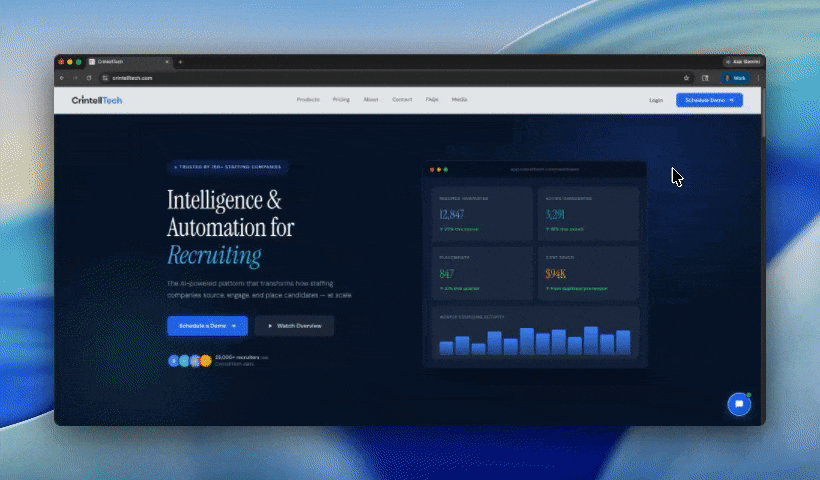Click the 847 placements value
The height and width of the screenshot is (480, 820).
(x=447, y=273)
